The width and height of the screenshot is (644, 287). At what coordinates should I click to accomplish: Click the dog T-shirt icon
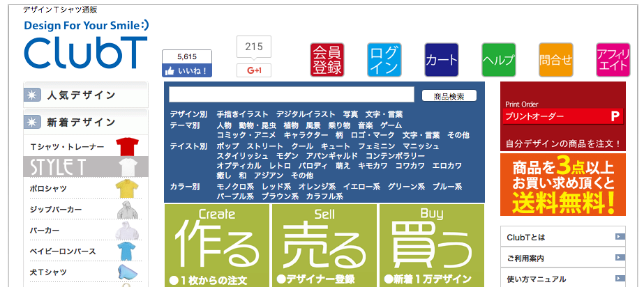[x=127, y=272]
